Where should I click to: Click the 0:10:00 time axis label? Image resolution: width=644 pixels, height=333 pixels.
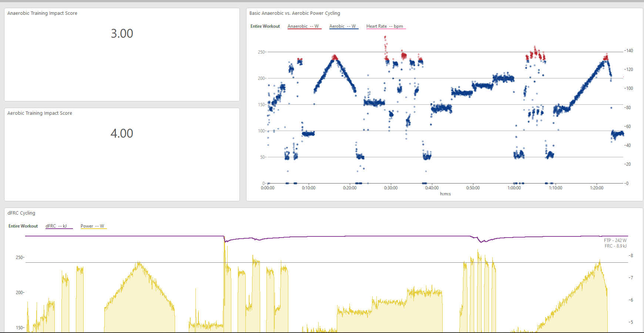309,188
